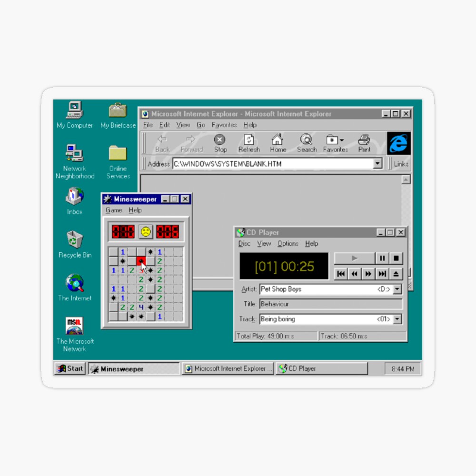476x476 pixels.
Task: Click the Minesweeper title bar mine icon
Action: point(107,199)
